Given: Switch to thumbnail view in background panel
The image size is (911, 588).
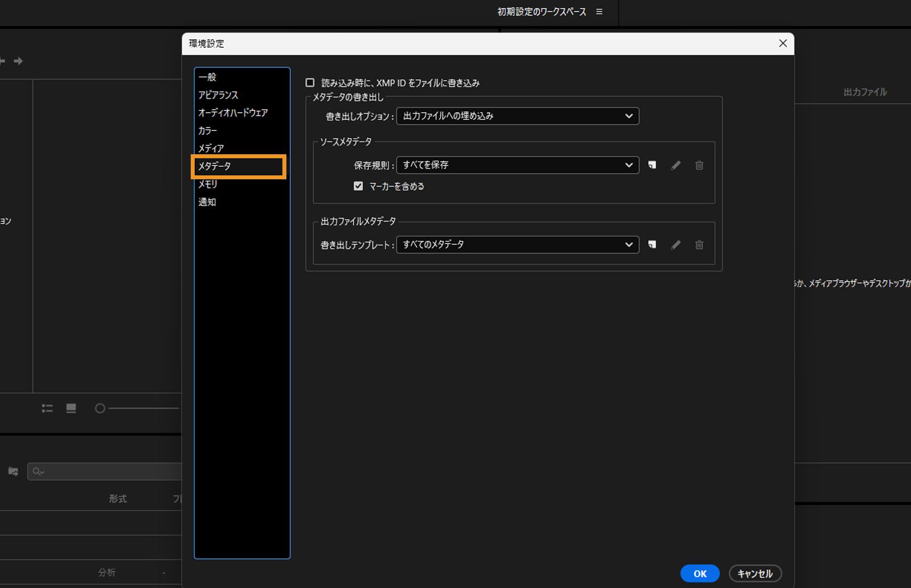Looking at the screenshot, I should point(71,408).
